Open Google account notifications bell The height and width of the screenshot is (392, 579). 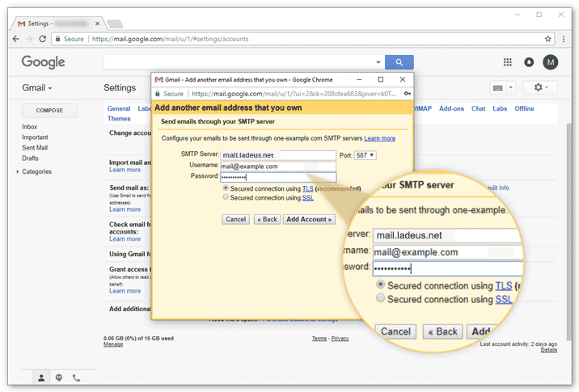[x=529, y=62]
